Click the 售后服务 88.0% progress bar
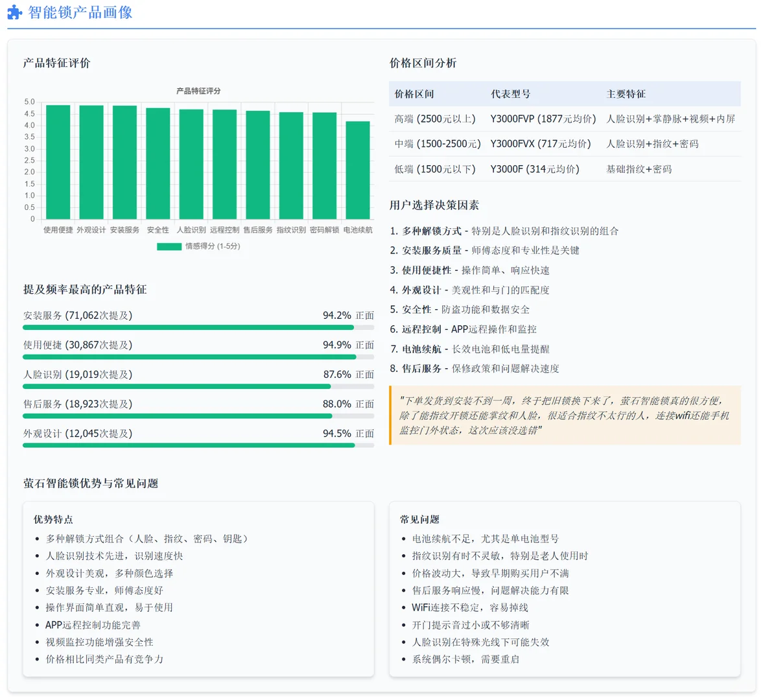The height and width of the screenshot is (700, 763). [x=198, y=416]
